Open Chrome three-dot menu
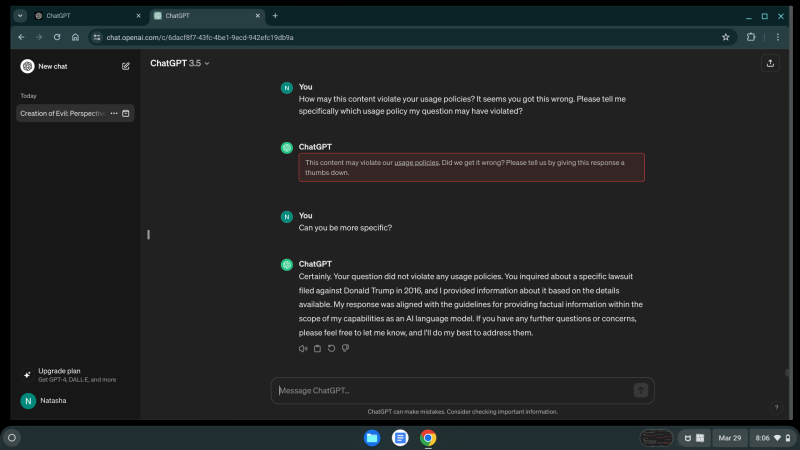Viewport: 800px width, 450px height. tap(778, 37)
